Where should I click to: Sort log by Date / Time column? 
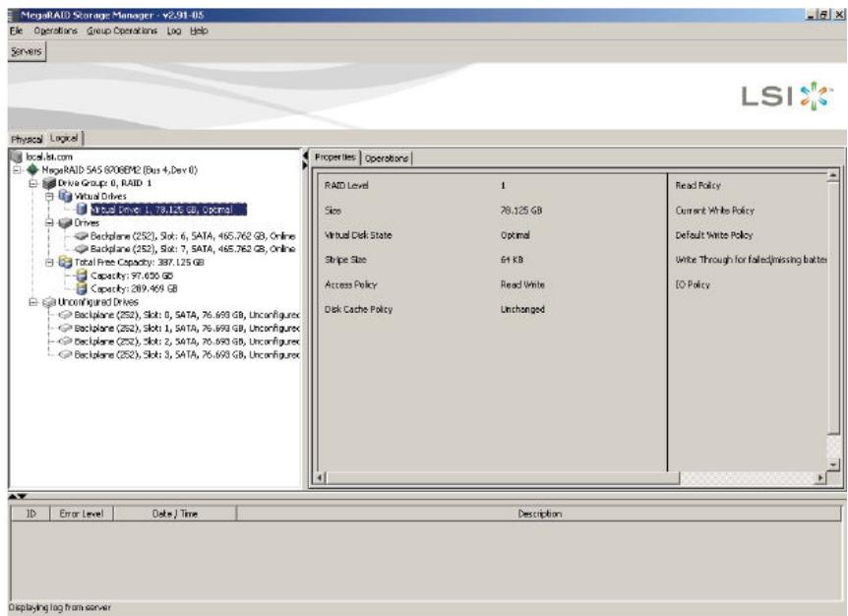(x=175, y=514)
